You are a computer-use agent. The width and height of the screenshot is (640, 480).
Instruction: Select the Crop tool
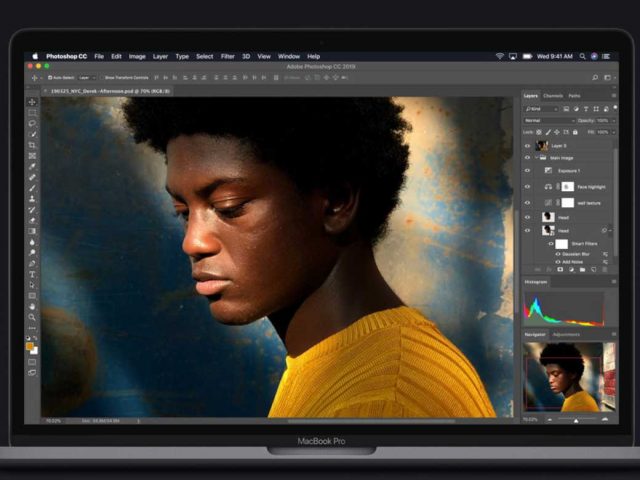(32, 145)
